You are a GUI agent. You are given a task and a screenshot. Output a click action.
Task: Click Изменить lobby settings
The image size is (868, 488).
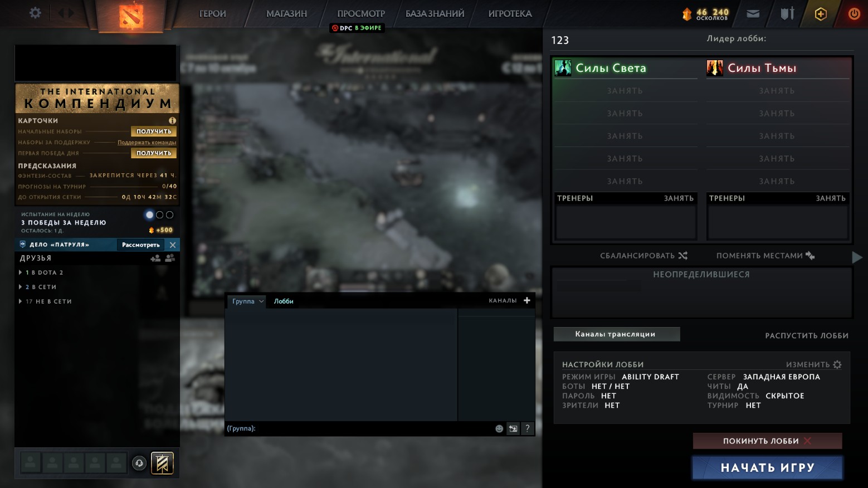point(814,364)
